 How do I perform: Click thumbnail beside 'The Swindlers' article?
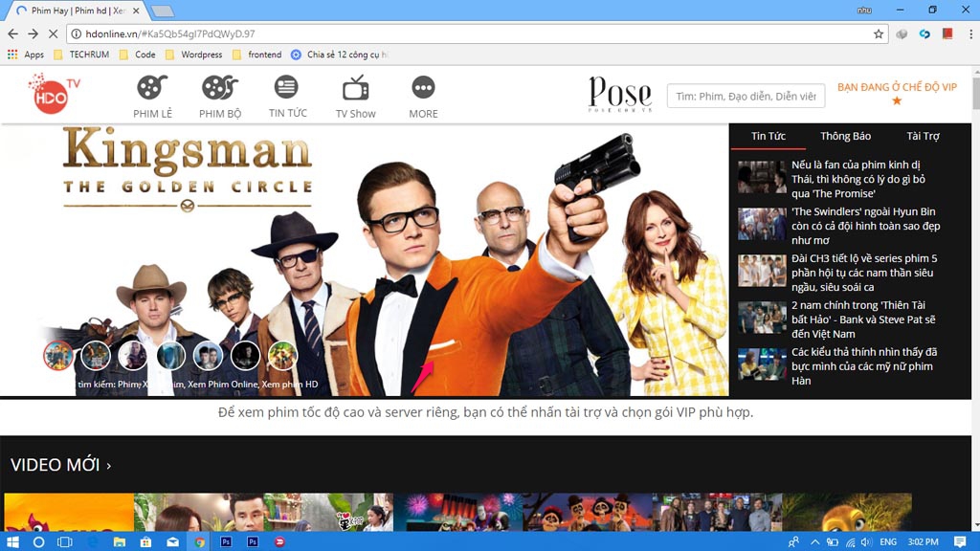[762, 224]
